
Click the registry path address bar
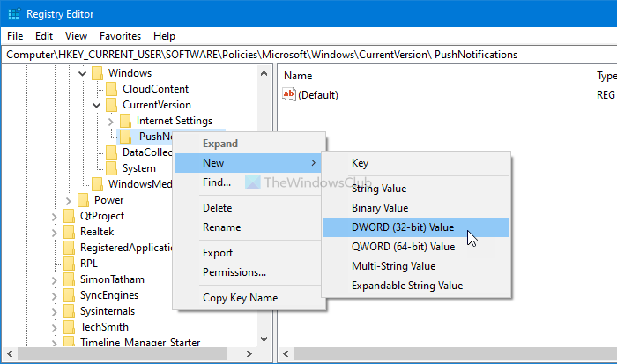click(308, 55)
